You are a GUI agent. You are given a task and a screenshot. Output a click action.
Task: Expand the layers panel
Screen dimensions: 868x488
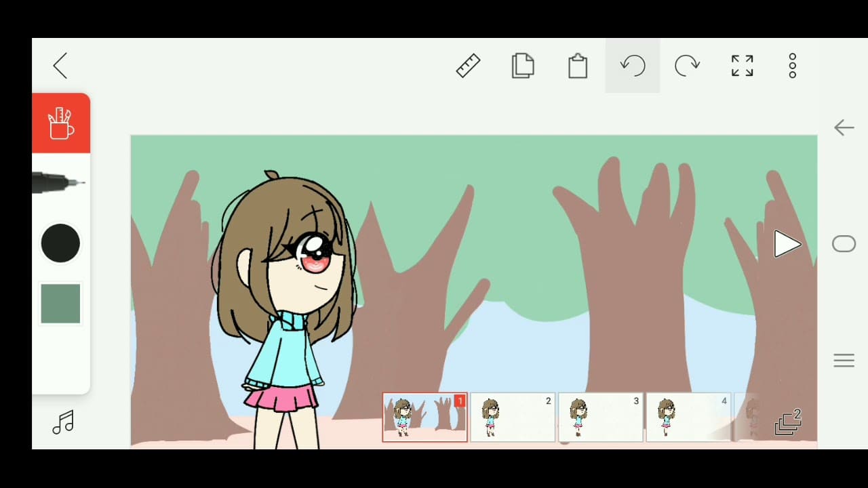(x=788, y=422)
